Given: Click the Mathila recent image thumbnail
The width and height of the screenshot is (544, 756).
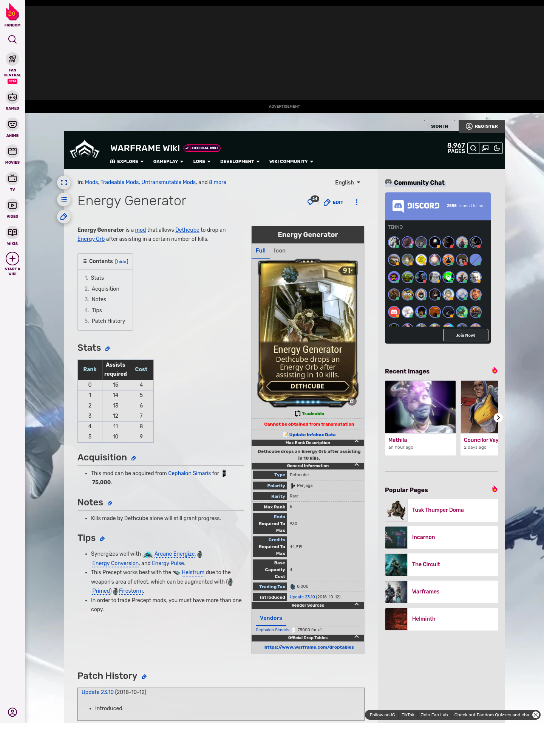Looking at the screenshot, I should pyautogui.click(x=420, y=407).
